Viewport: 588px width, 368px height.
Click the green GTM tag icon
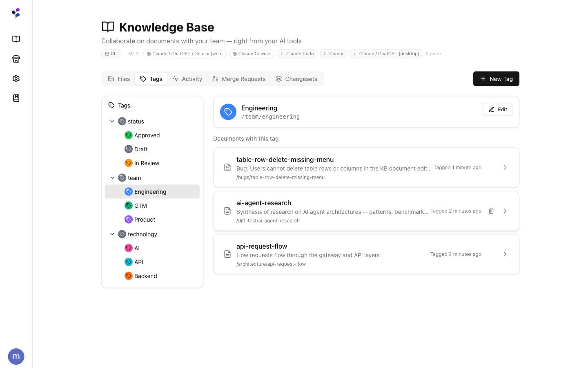pos(129,206)
